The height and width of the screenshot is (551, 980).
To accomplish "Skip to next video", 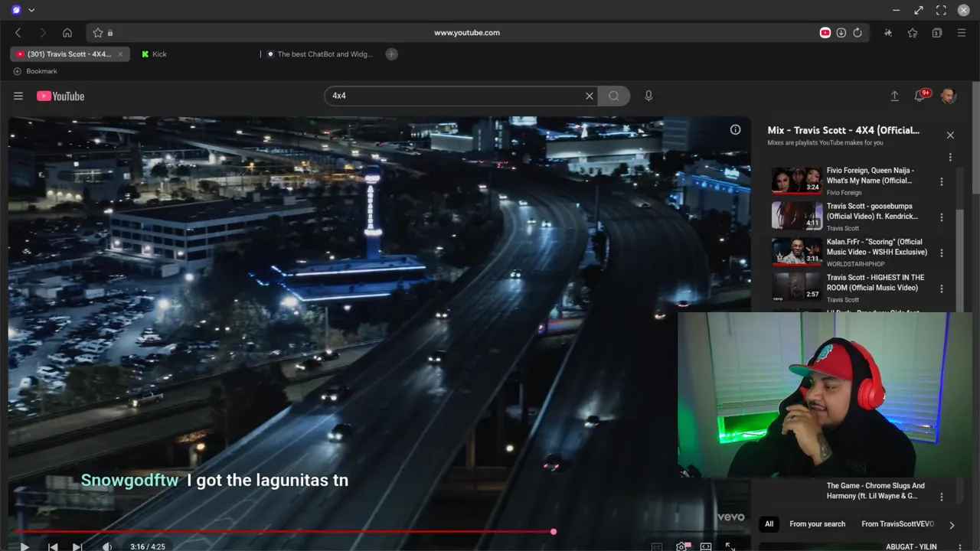I will [77, 546].
